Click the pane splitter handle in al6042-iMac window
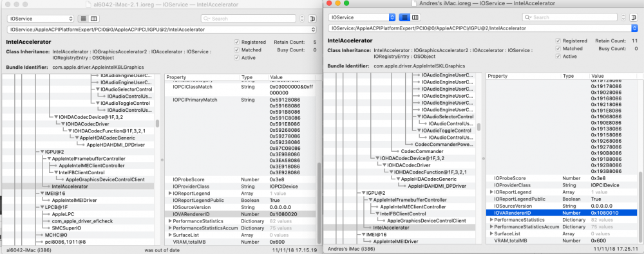Image resolution: width=644 pixels, height=254 pixels. pyautogui.click(x=162, y=160)
